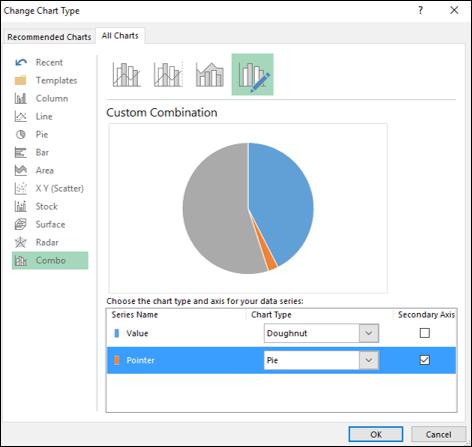Pick the Custom Combination chart icon

(x=253, y=75)
